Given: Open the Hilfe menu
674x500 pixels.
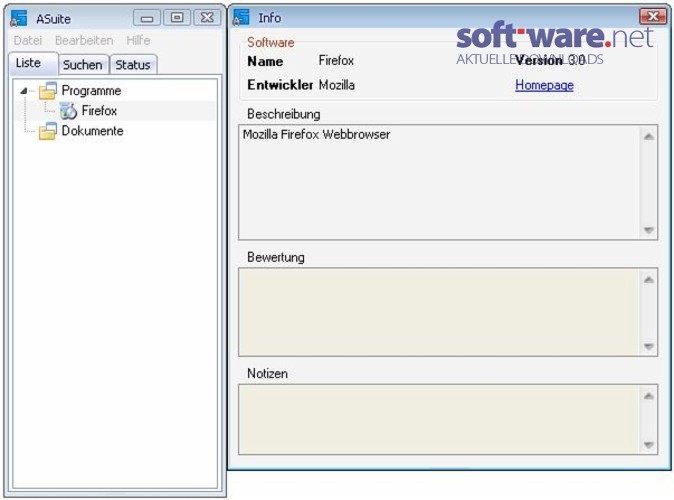Looking at the screenshot, I should point(138,40).
